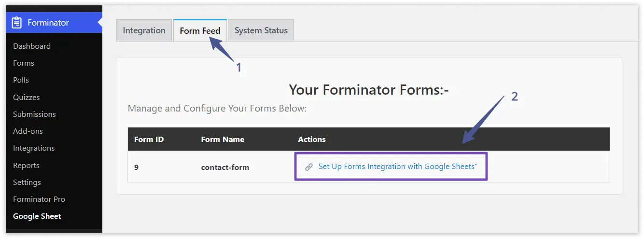Select the Form Feed tab
644x239 pixels.
[200, 31]
